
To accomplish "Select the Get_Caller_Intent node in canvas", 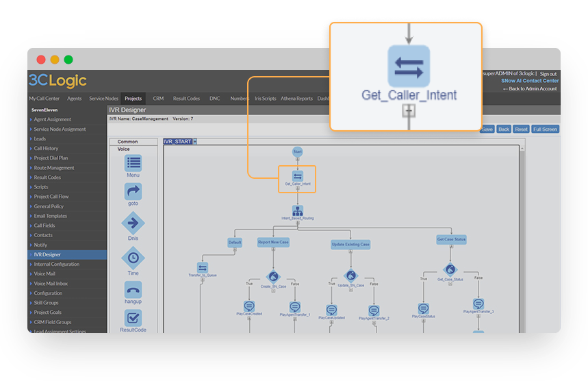I will click(x=297, y=176).
